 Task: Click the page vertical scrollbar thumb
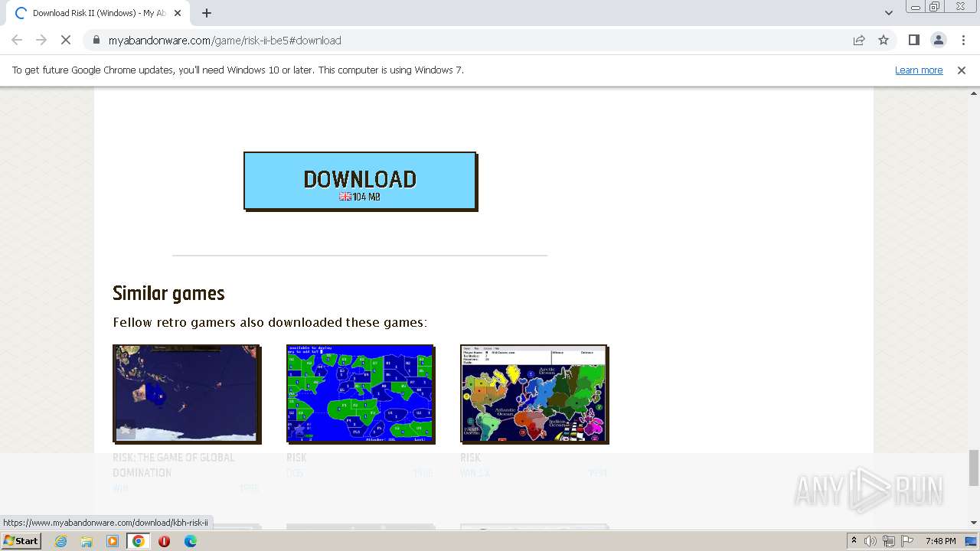973,468
